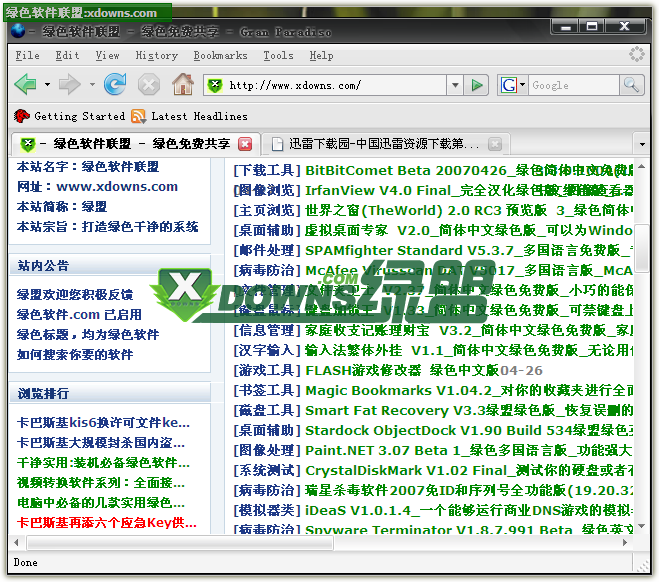
Task: Open the www.xdowns.com link
Action: [x=117, y=186]
